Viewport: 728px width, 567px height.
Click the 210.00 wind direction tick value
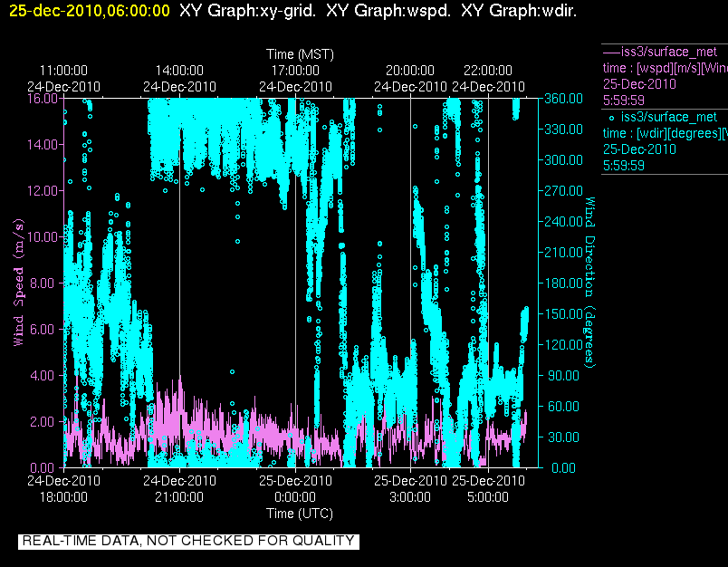coord(563,252)
